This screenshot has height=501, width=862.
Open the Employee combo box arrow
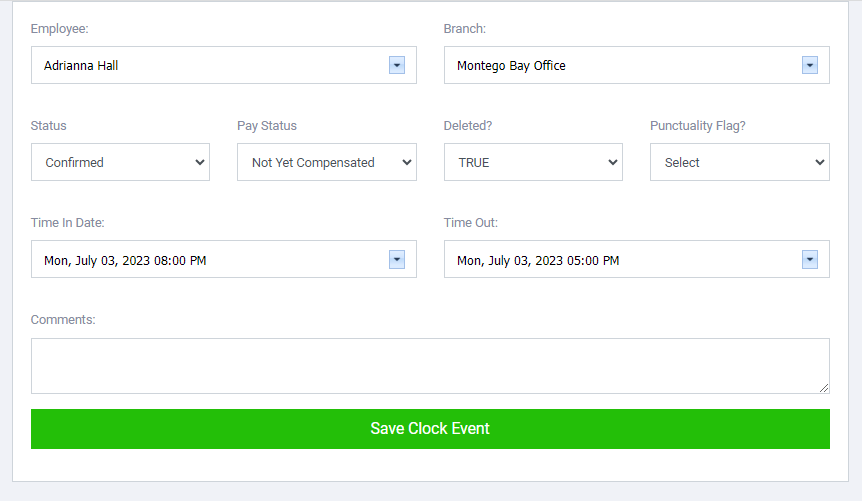(x=397, y=65)
